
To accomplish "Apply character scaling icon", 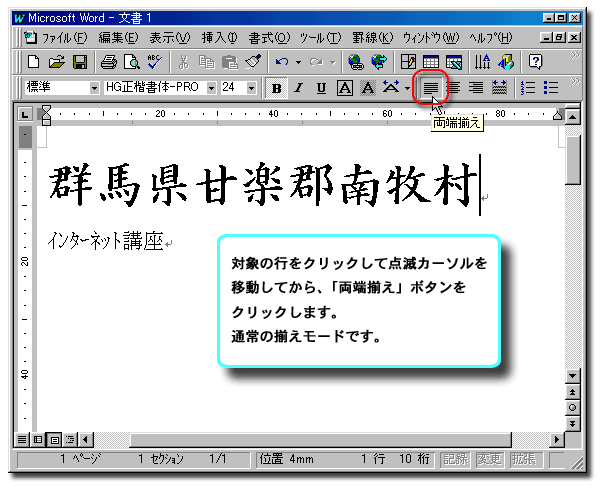I will [x=391, y=88].
